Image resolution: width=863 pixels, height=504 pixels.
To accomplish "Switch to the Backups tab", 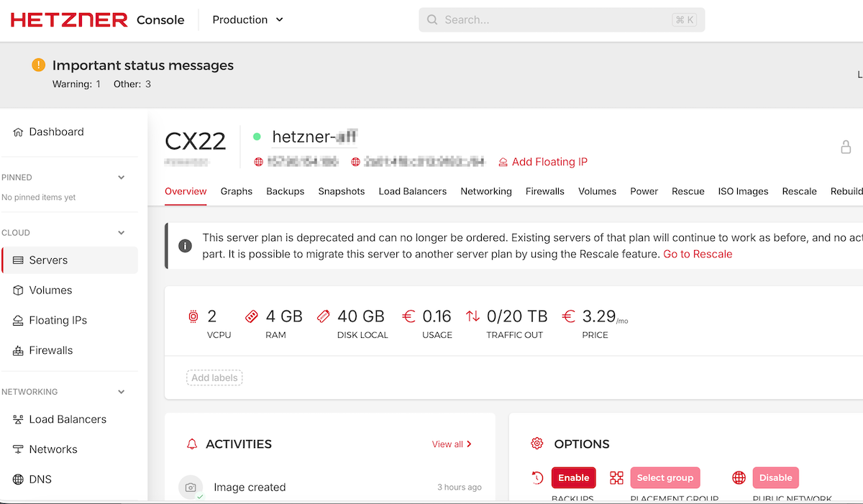I will pos(286,191).
